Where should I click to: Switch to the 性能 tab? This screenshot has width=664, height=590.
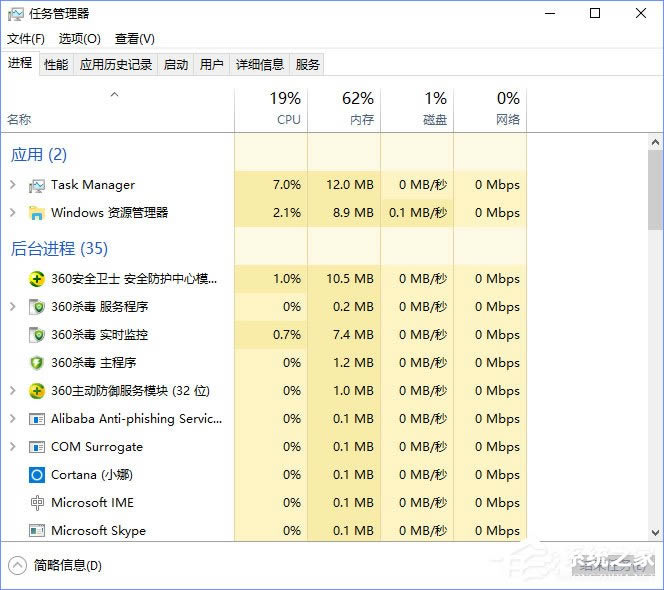pyautogui.click(x=56, y=64)
